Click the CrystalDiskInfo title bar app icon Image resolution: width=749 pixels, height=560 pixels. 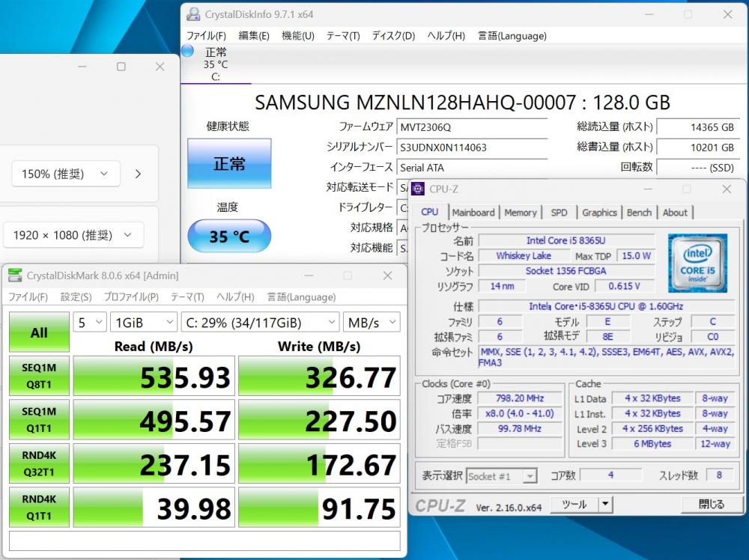point(193,14)
